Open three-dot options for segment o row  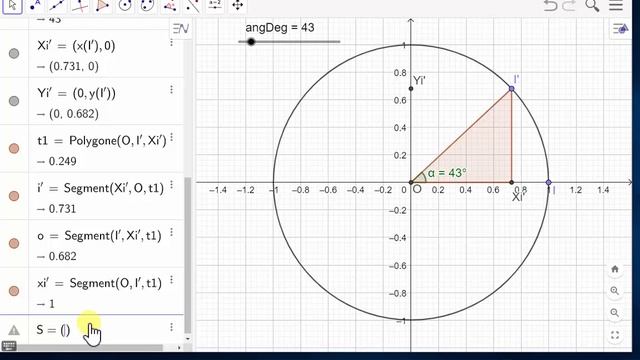tap(171, 232)
